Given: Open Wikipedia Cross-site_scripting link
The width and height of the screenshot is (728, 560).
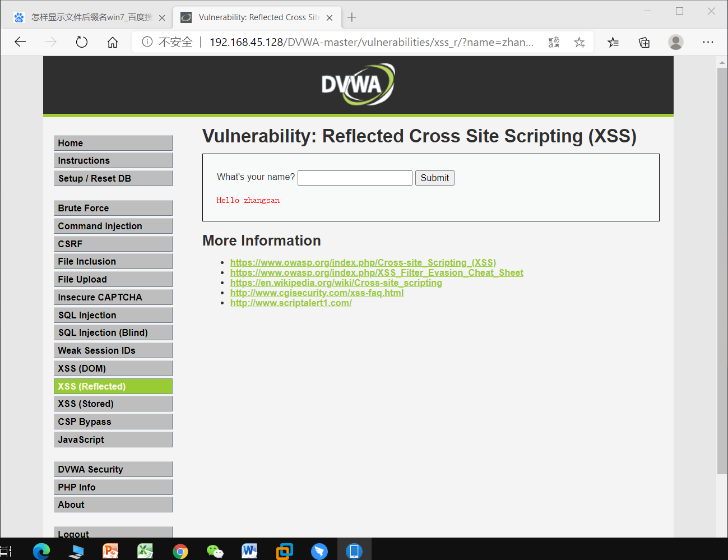Looking at the screenshot, I should (336, 283).
